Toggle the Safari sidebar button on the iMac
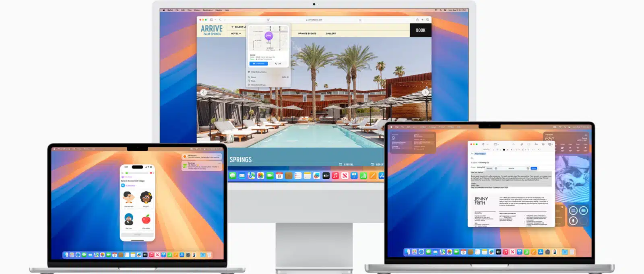This screenshot has width=644, height=274. point(211,19)
